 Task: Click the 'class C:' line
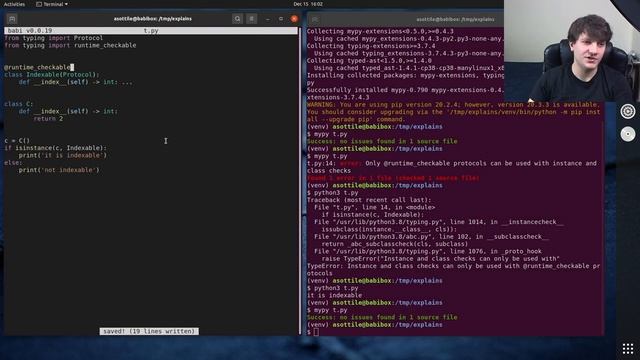pos(19,104)
